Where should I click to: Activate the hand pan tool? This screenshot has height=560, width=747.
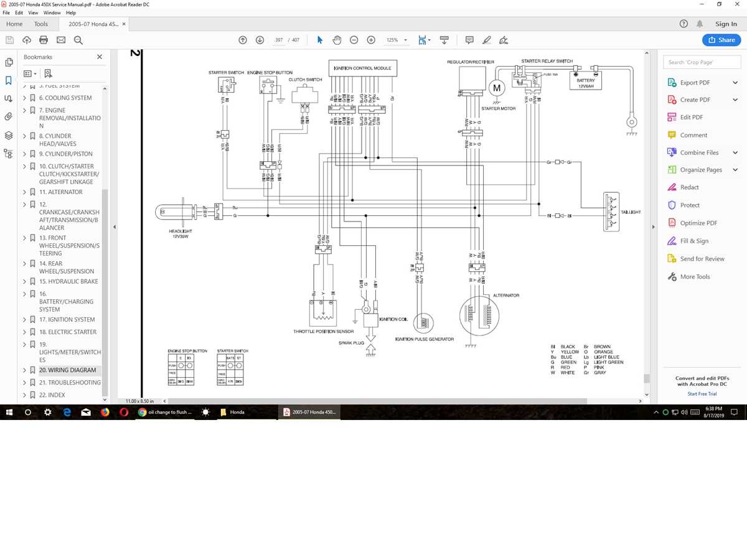point(337,40)
